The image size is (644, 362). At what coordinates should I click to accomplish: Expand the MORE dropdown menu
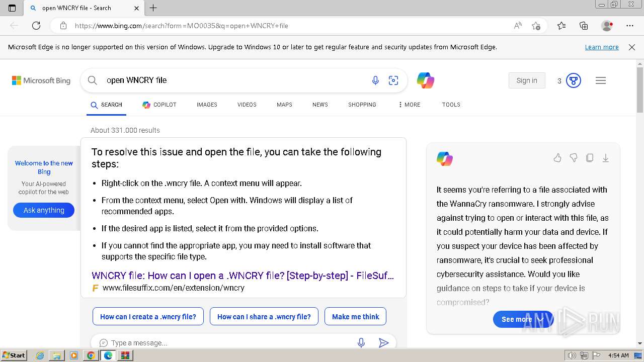point(409,105)
